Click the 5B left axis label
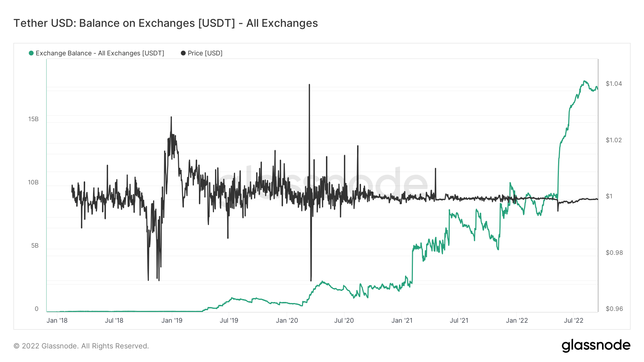This screenshot has width=644, height=362. (x=35, y=246)
